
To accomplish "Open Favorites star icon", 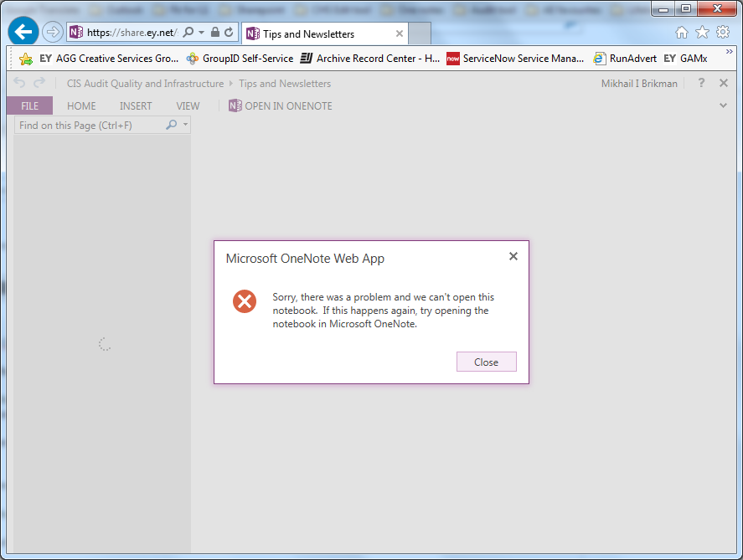I will click(702, 32).
